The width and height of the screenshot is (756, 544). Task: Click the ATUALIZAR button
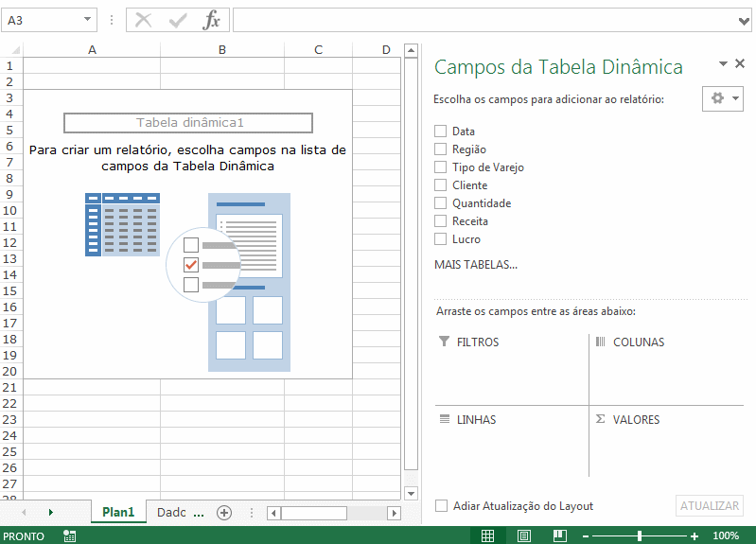pyautogui.click(x=710, y=506)
